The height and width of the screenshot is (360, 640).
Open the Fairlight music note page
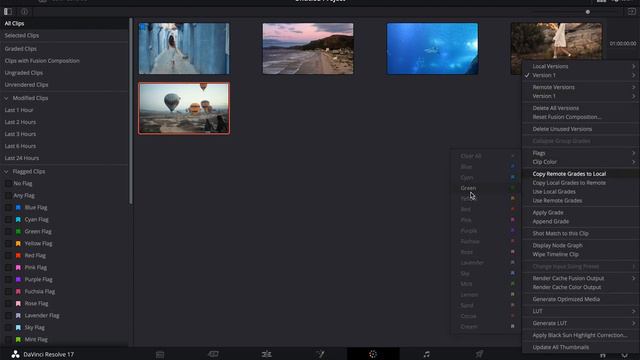tap(427, 354)
